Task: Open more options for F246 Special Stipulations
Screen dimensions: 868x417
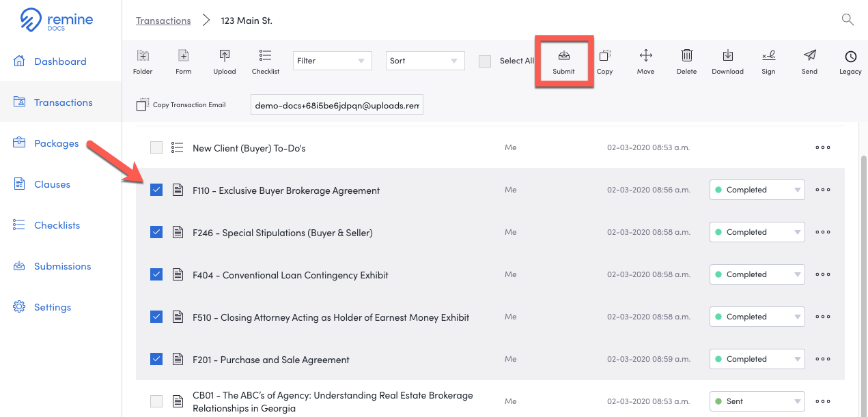Action: coord(823,232)
